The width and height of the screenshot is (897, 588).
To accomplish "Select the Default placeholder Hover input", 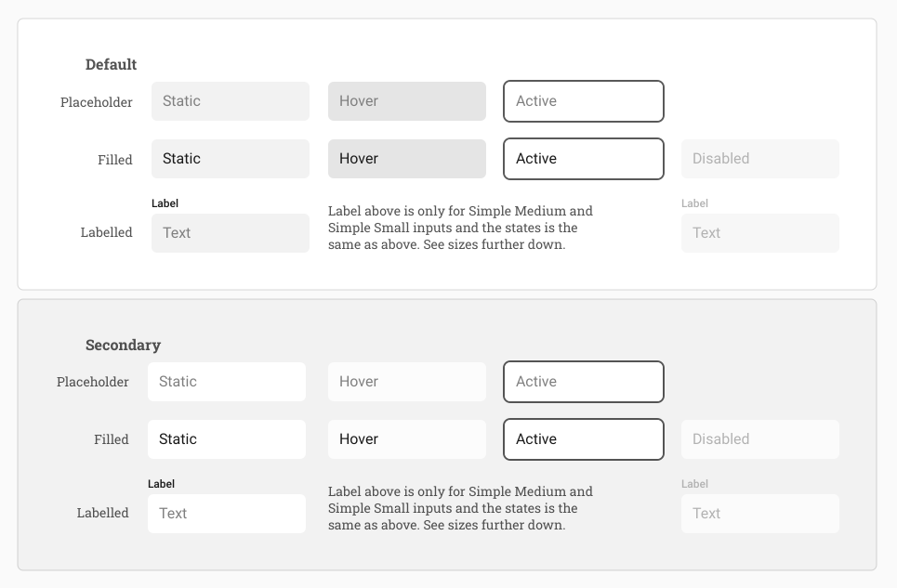I will [406, 101].
